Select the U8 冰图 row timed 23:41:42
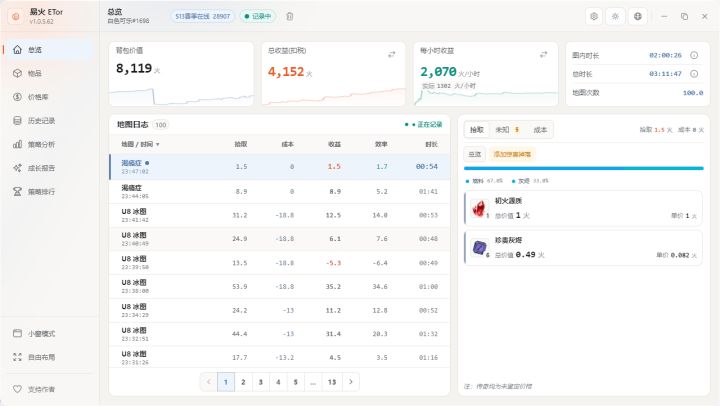Image resolution: width=720 pixels, height=406 pixels. (279, 215)
